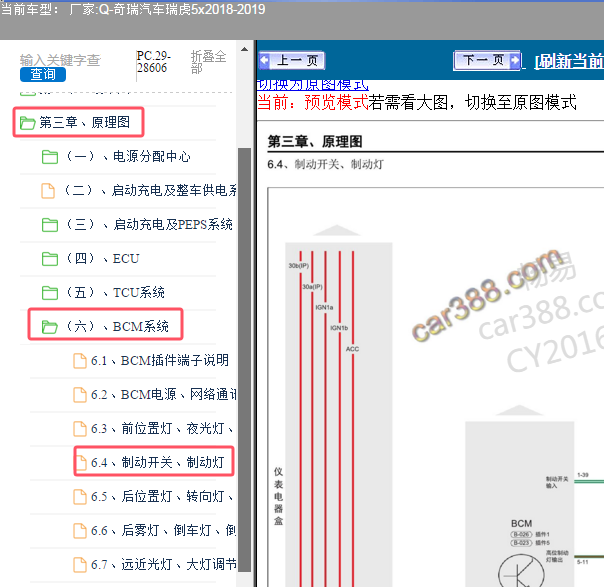This screenshot has height=587, width=604.
Task: Go to next page with 下一页
Action: pyautogui.click(x=487, y=60)
